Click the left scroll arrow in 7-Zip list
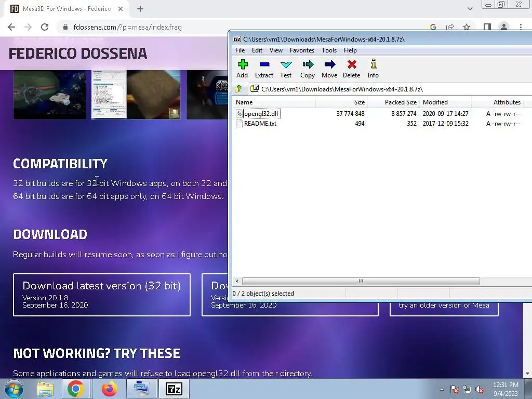 pyautogui.click(x=237, y=281)
